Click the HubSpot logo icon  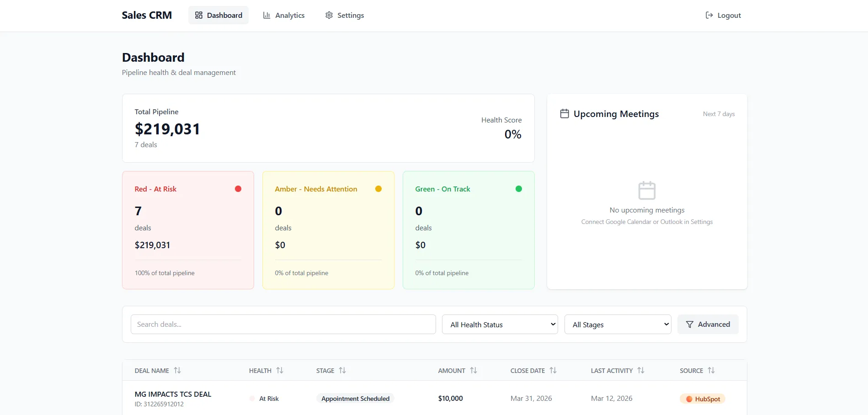(689, 399)
